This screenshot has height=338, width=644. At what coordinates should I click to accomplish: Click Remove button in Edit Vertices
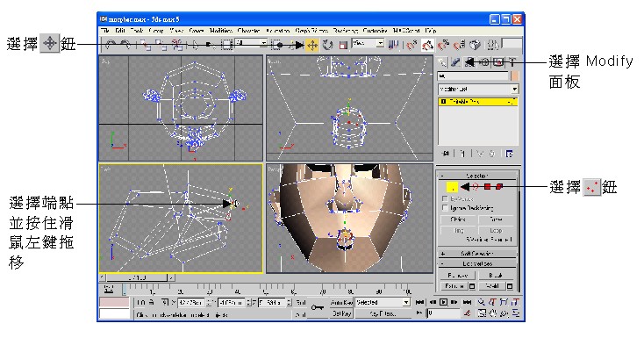pos(458,275)
